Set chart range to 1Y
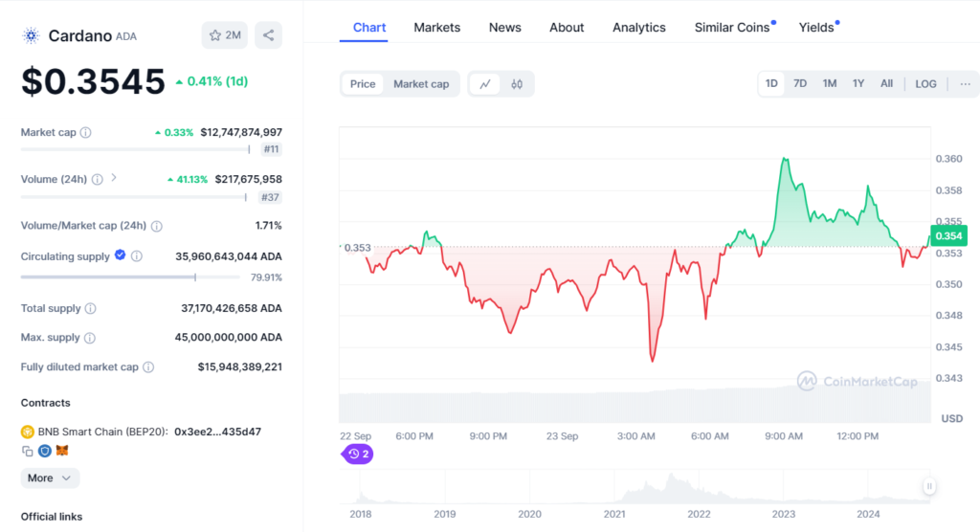Viewport: 980px width, 532px height. 858,84
